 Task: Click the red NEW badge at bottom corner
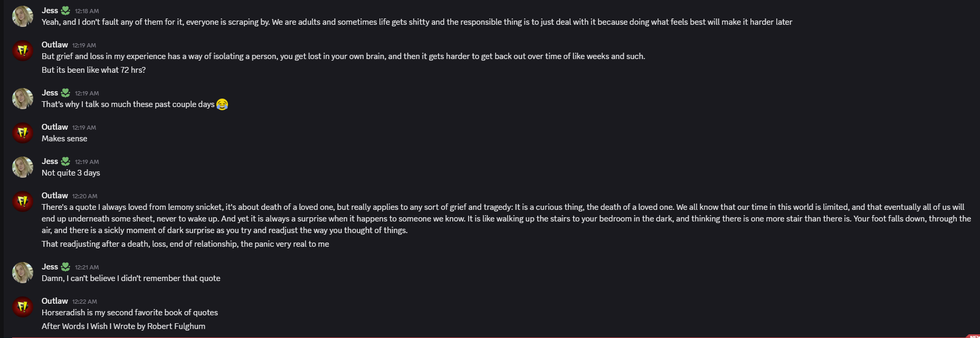[x=974, y=336]
